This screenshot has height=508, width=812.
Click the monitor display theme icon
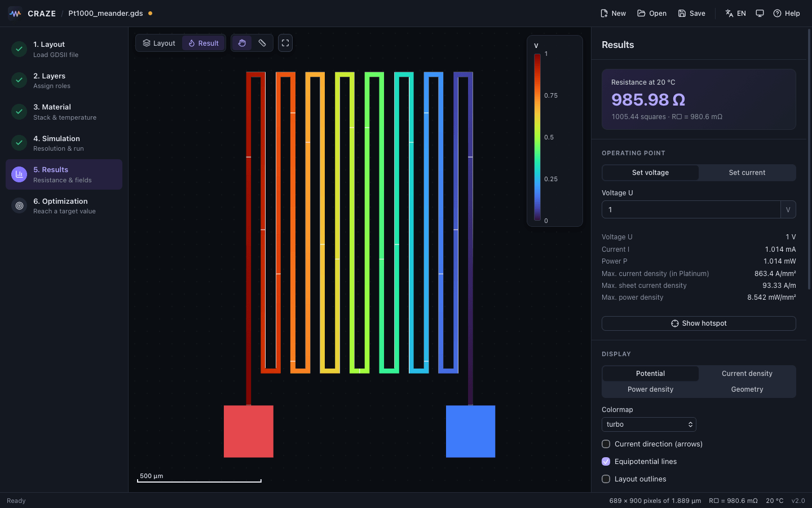pyautogui.click(x=760, y=13)
